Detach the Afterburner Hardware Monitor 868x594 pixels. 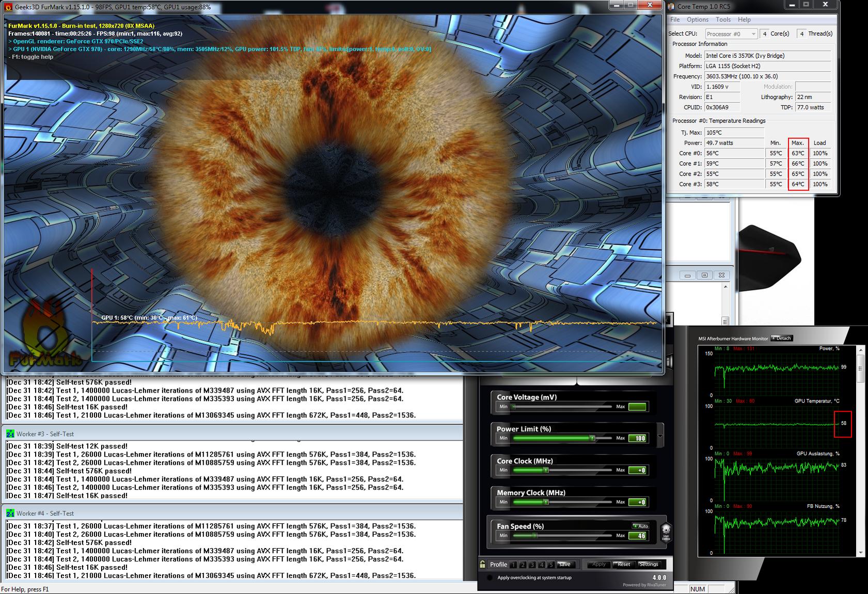point(781,339)
